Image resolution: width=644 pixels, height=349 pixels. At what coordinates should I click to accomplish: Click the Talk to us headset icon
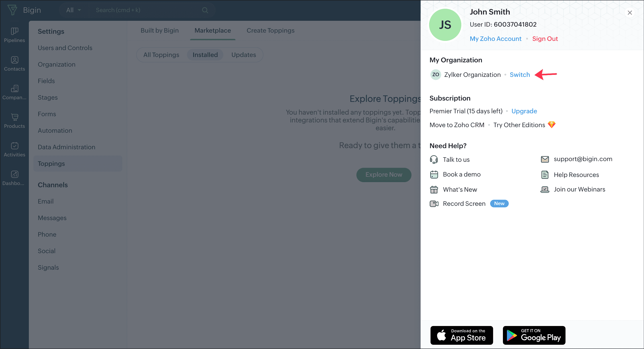pyautogui.click(x=434, y=159)
